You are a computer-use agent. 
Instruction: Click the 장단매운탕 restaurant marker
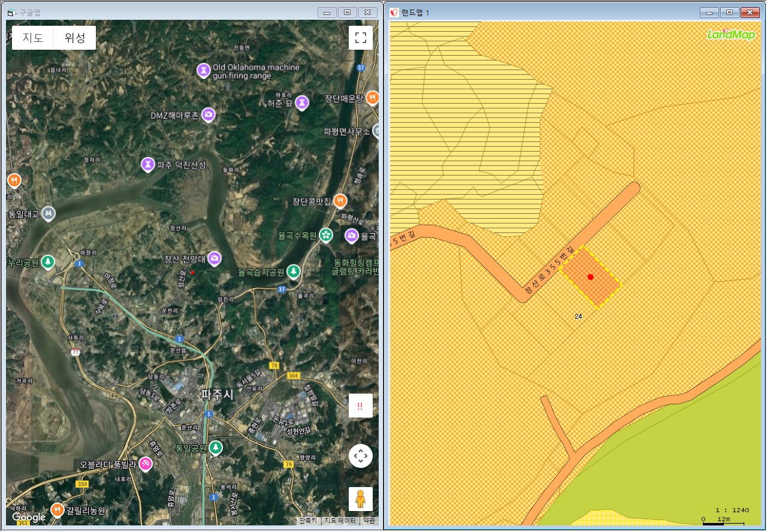coord(373,97)
